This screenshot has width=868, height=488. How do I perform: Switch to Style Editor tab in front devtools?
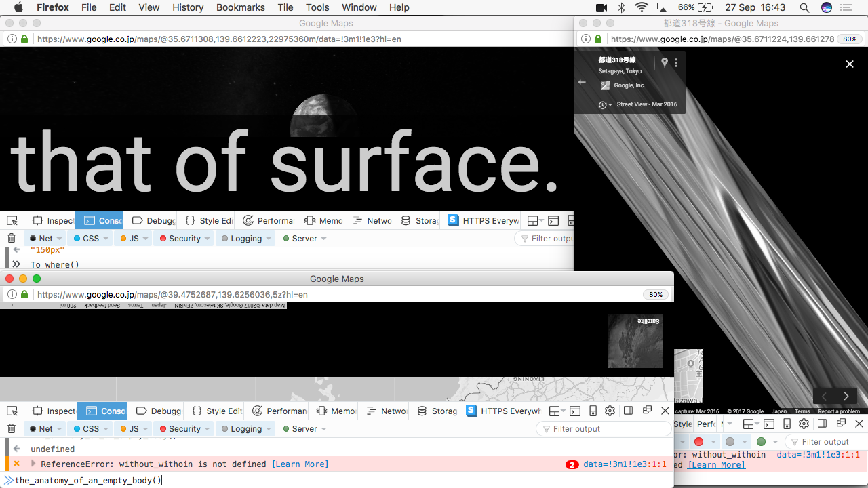click(x=217, y=411)
